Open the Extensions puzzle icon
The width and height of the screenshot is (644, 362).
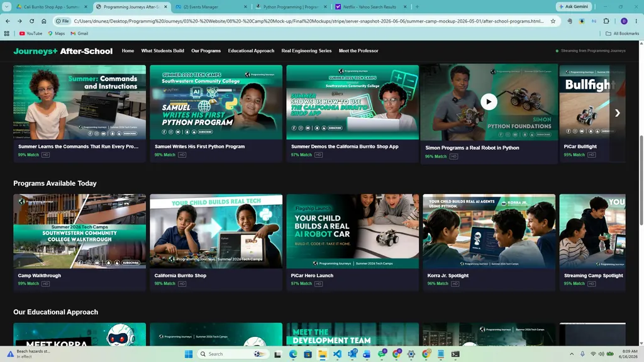tap(606, 21)
